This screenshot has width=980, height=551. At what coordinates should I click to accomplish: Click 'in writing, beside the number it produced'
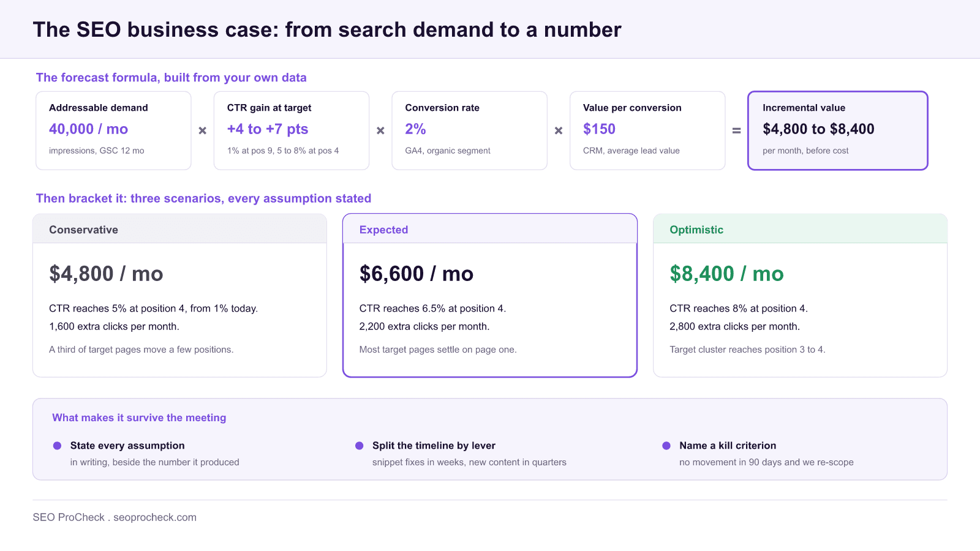154,462
